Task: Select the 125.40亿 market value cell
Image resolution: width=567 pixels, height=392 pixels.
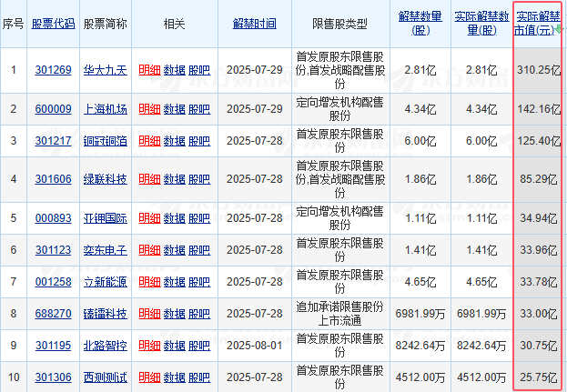Action: point(539,141)
